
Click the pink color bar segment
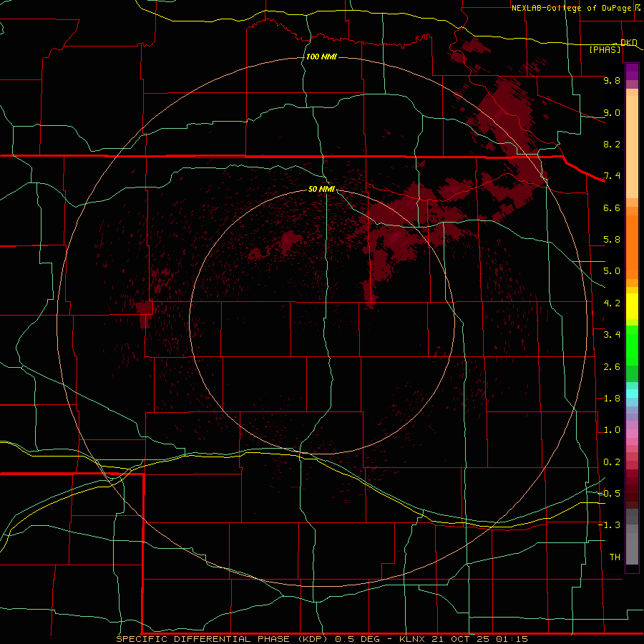click(x=632, y=434)
